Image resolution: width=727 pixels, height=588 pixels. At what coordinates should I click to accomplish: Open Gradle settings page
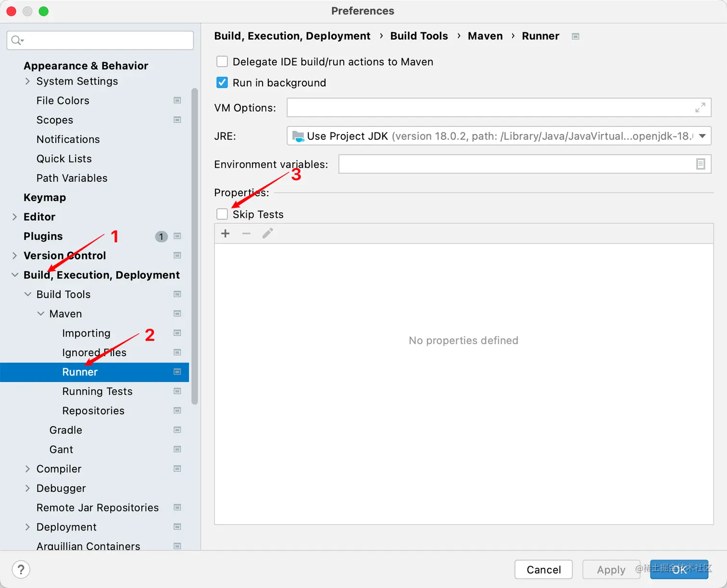pyautogui.click(x=66, y=430)
